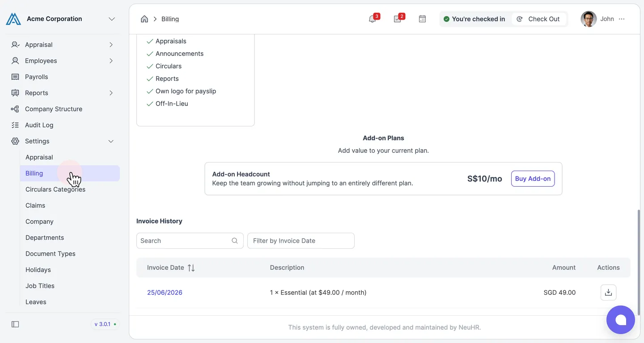Click the Billing breadcrumb

(170, 19)
